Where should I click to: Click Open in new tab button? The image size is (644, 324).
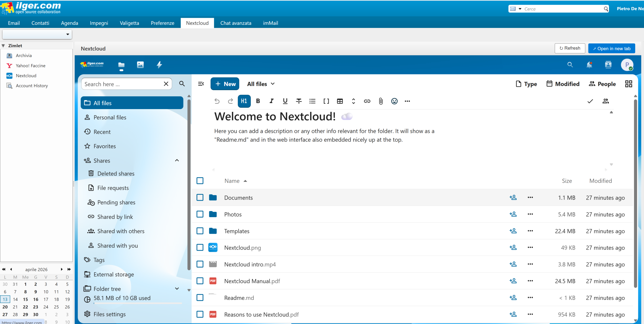click(612, 49)
